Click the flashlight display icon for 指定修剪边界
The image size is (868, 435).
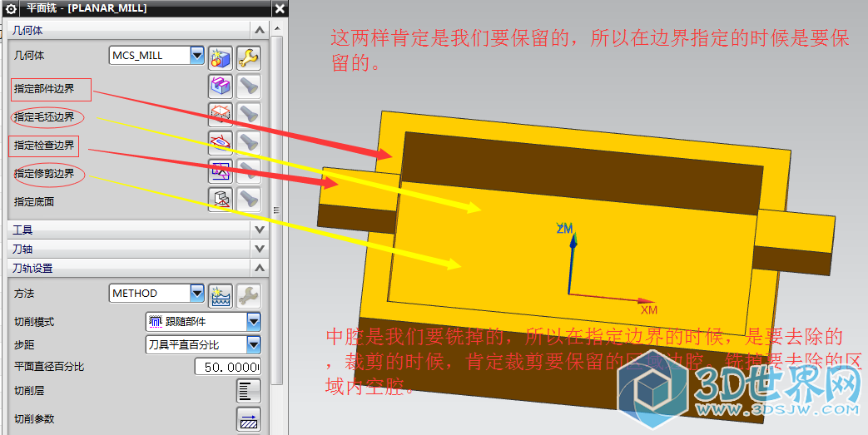[249, 171]
